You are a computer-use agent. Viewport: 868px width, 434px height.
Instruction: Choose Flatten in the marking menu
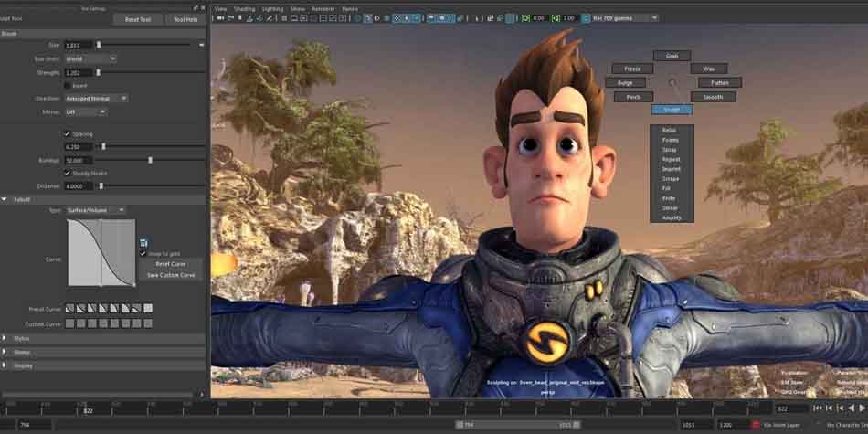[x=720, y=82]
